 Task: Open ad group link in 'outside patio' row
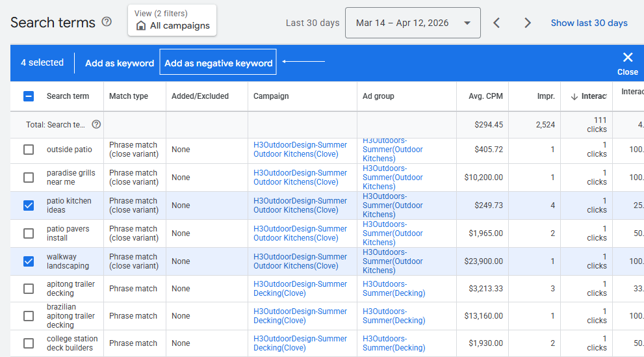click(393, 150)
